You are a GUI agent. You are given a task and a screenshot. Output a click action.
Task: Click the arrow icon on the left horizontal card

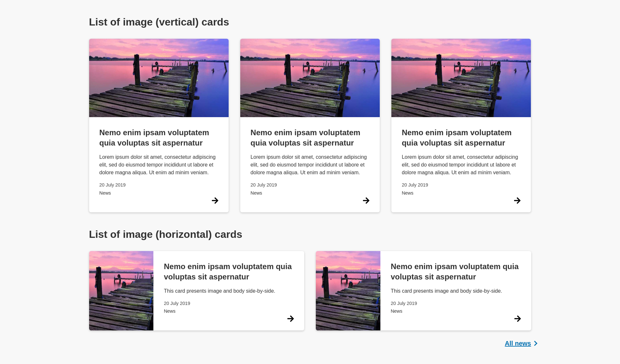(x=290, y=318)
